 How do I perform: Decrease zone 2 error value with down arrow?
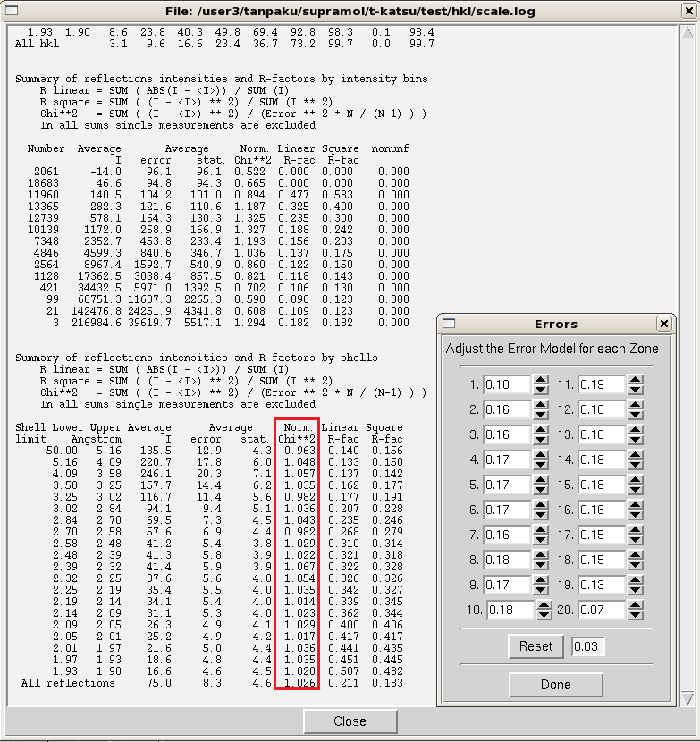pos(541,416)
